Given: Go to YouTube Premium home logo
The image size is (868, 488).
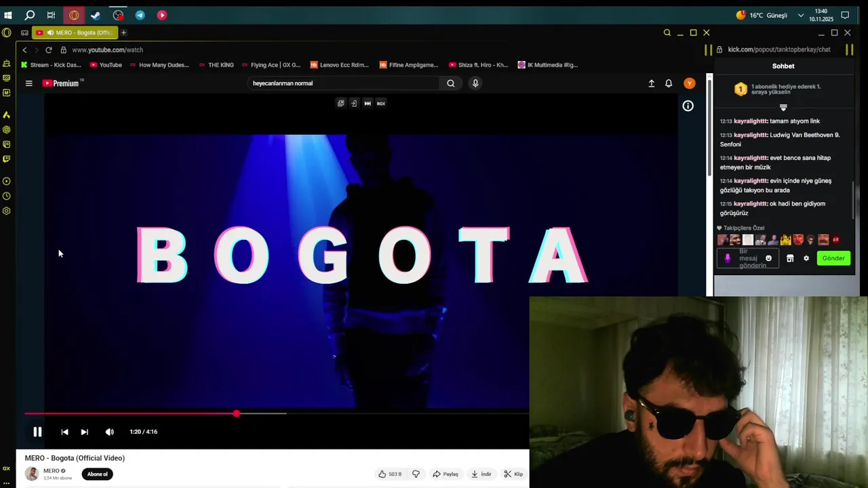Looking at the screenshot, I should (x=61, y=83).
